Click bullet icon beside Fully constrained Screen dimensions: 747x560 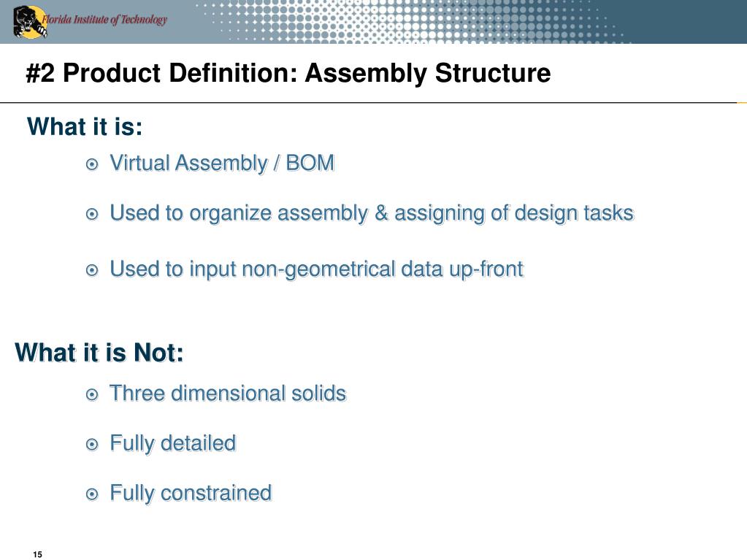point(92,494)
